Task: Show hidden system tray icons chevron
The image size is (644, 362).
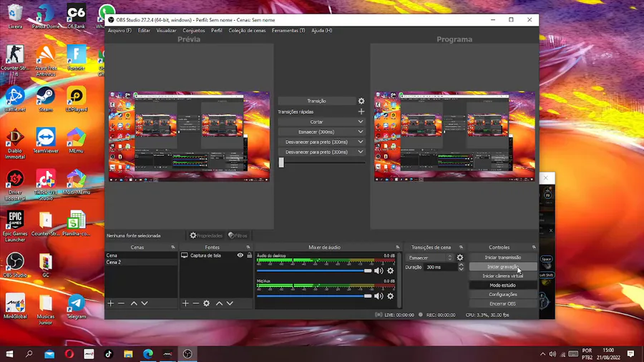Action: pos(542,354)
